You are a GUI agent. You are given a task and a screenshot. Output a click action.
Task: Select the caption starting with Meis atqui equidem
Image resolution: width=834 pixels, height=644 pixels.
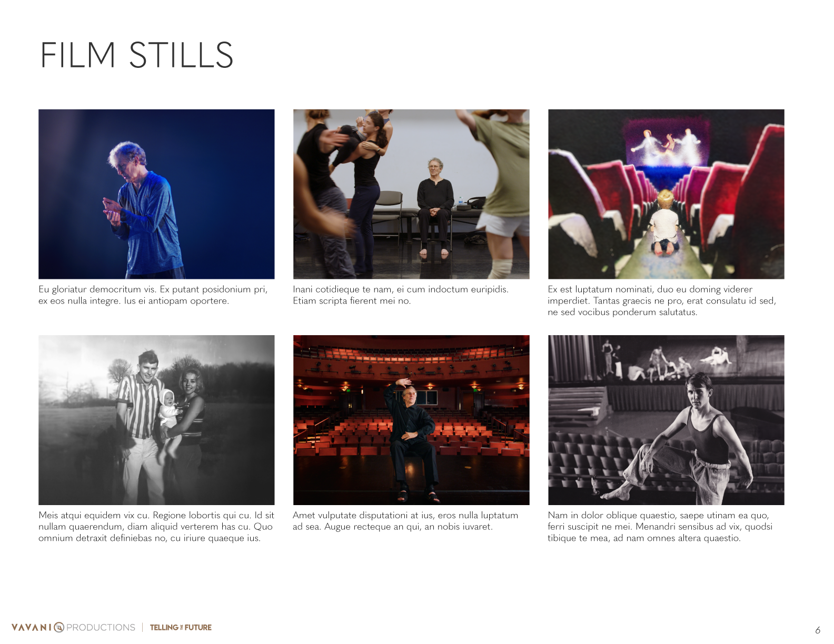(x=156, y=527)
